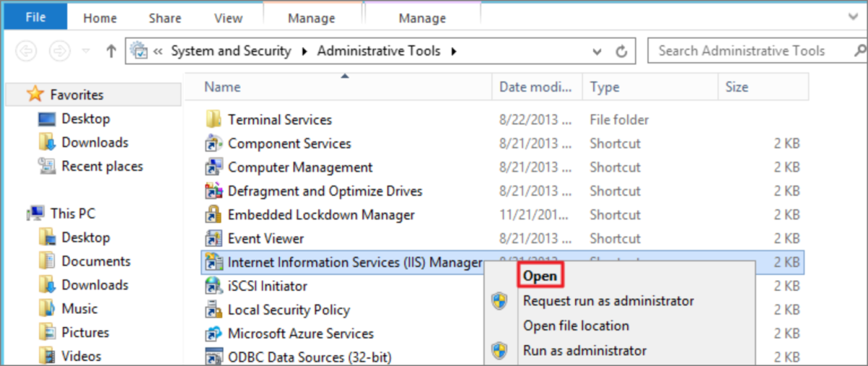Expand the path arrow after Administrative Tools

454,51
